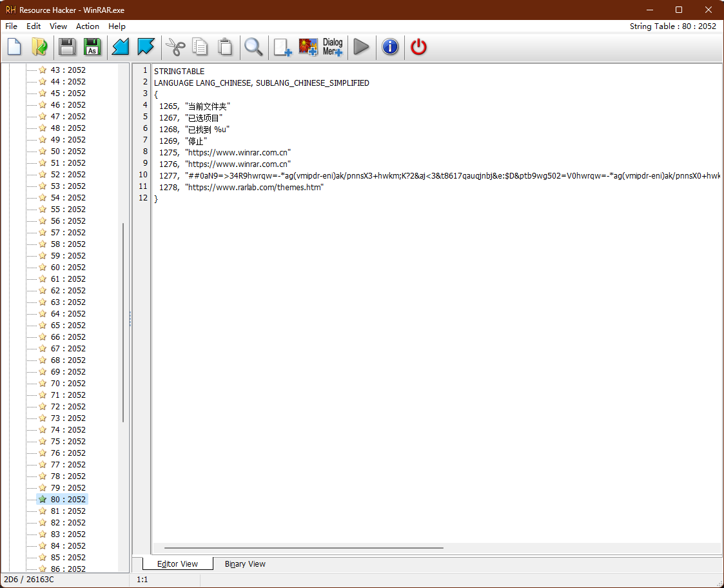Select tree item 63 : 2052
This screenshot has width=724, height=588.
(x=68, y=302)
